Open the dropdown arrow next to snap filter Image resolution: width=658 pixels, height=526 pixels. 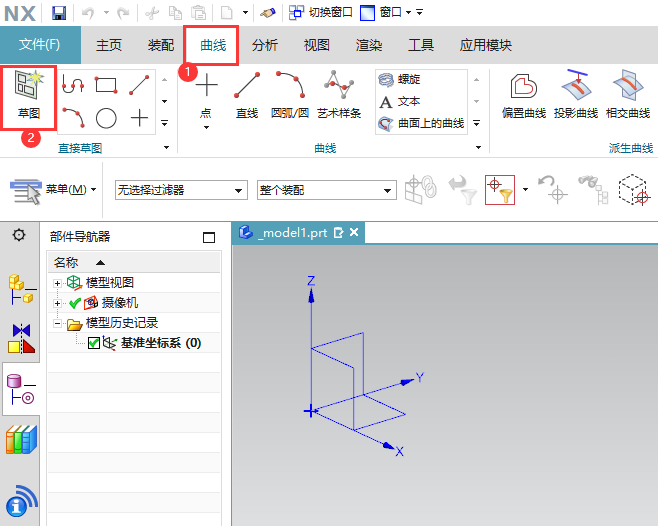click(x=525, y=190)
